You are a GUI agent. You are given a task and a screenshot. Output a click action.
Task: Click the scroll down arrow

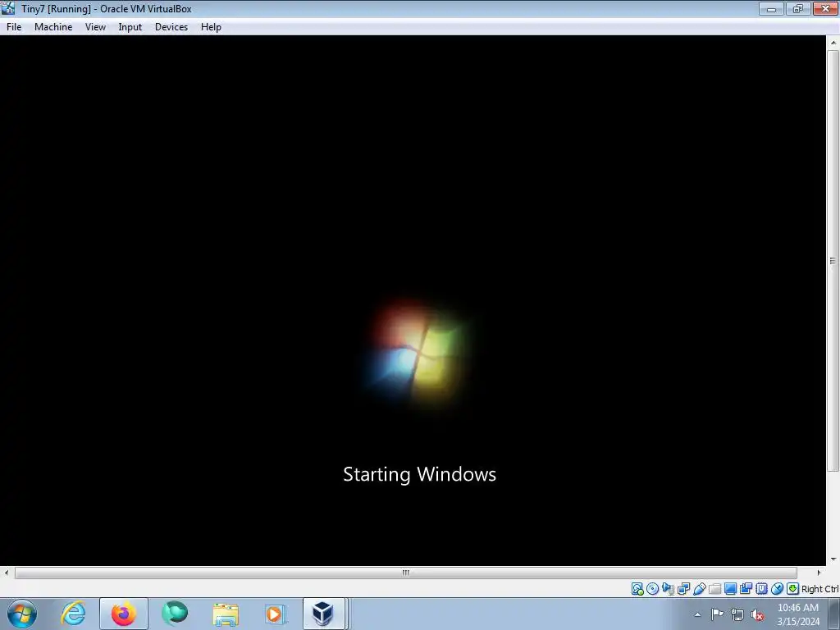833,559
